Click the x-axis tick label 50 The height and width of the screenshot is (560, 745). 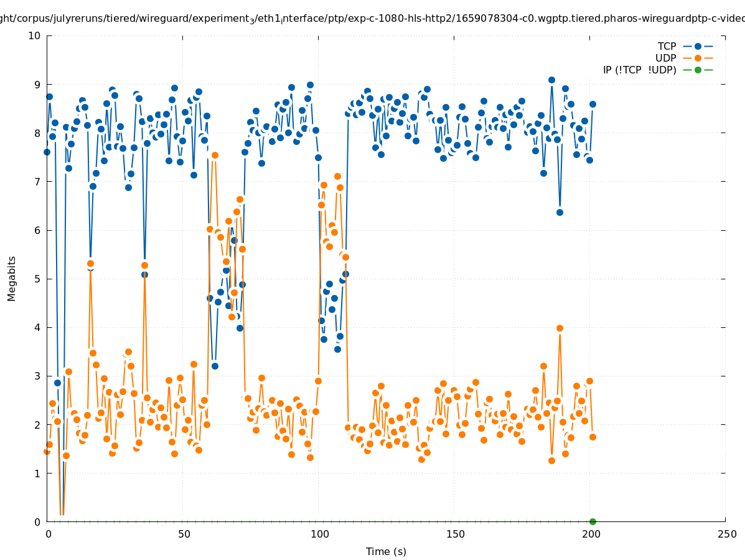183,534
